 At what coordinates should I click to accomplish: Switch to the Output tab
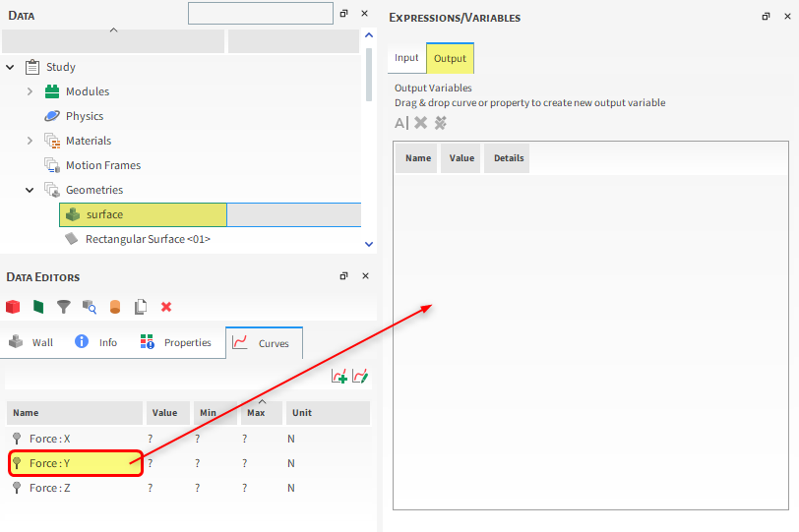coord(450,59)
